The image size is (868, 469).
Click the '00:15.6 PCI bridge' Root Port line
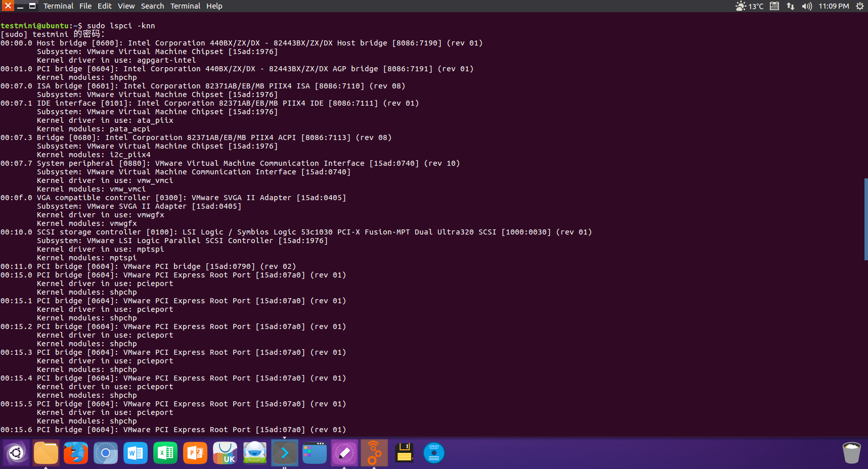(x=173, y=430)
